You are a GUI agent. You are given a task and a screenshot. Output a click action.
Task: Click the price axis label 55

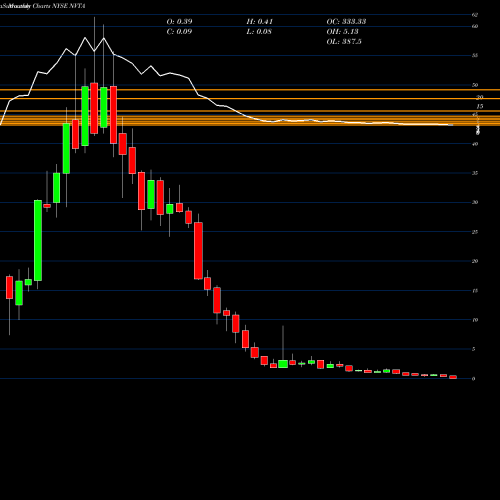(x=475, y=55)
